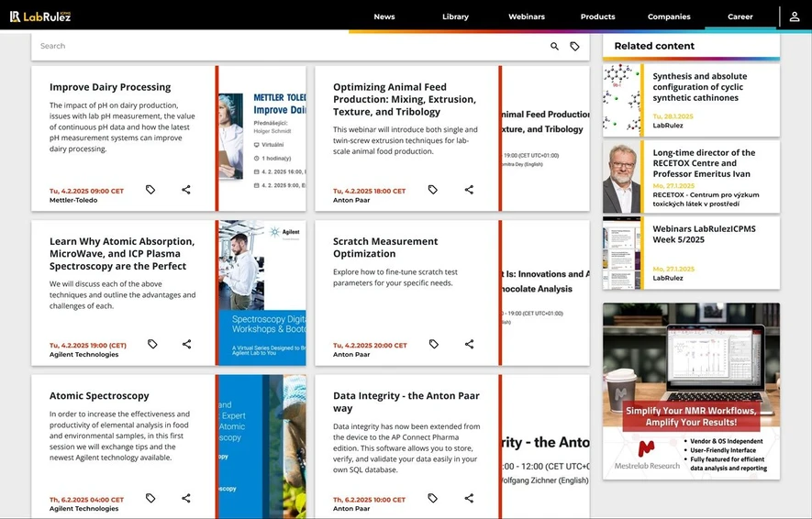
Task: Click Anton Paar under Scratch Measurement Optimization
Action: tap(351, 355)
